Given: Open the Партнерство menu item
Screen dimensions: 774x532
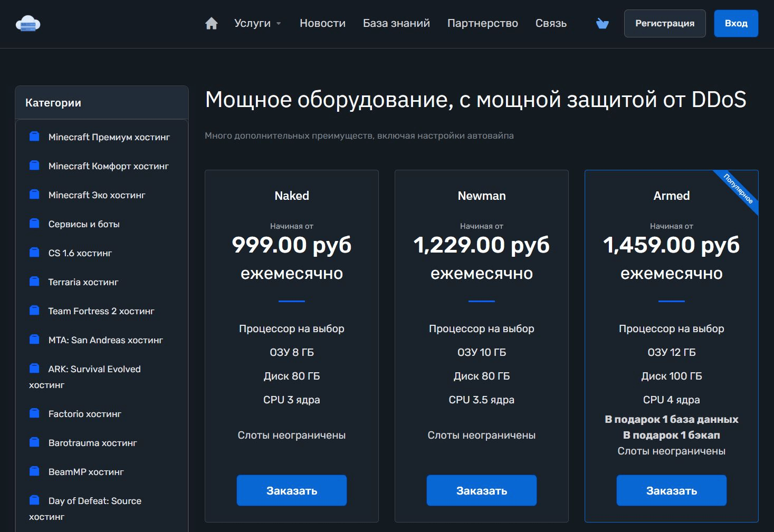Looking at the screenshot, I should (483, 24).
